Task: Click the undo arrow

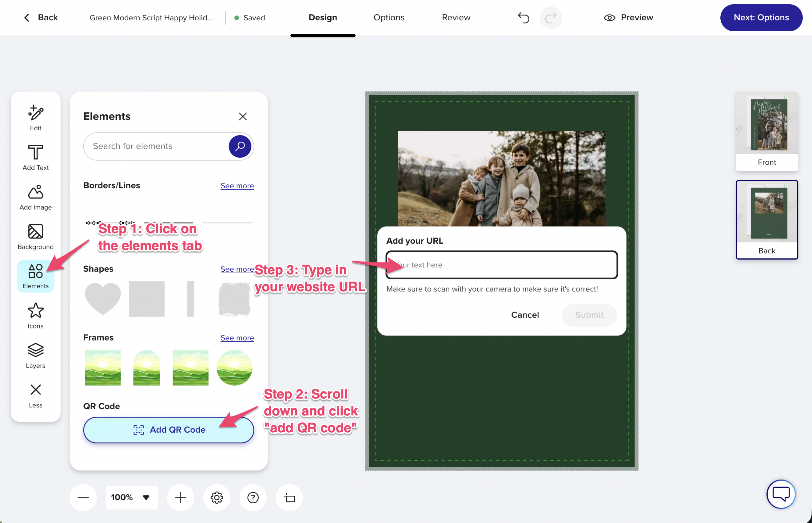Action: pos(523,18)
